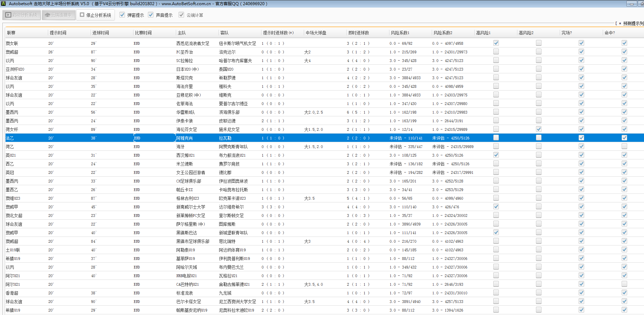This screenshot has height=315, width=644.
Task: Click the 预测提示列 label at top right
Action: pos(633,23)
